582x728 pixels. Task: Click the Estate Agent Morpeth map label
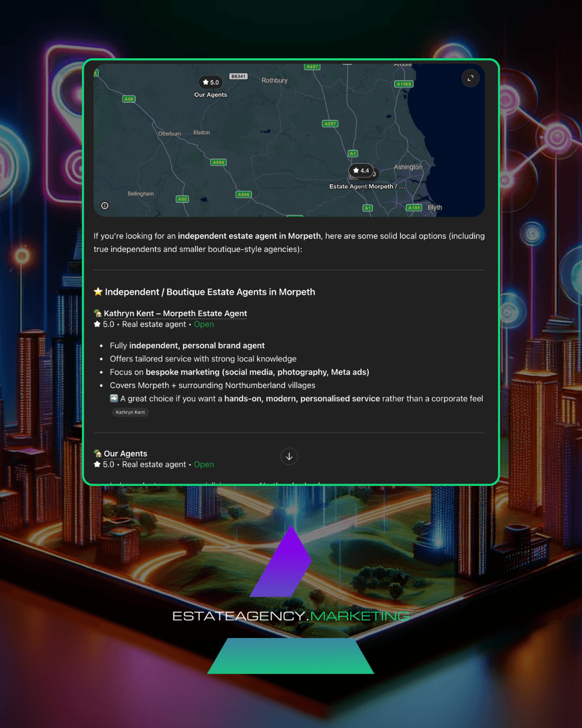coord(367,187)
